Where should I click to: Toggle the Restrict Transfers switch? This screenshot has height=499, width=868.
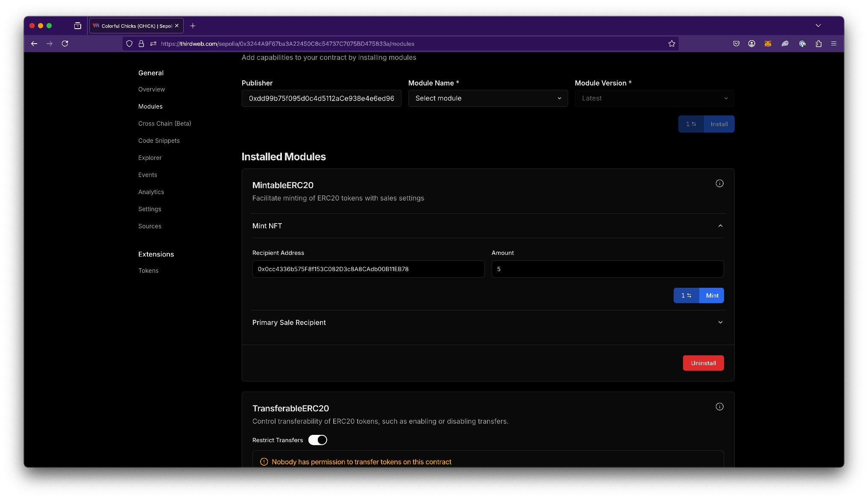(317, 440)
